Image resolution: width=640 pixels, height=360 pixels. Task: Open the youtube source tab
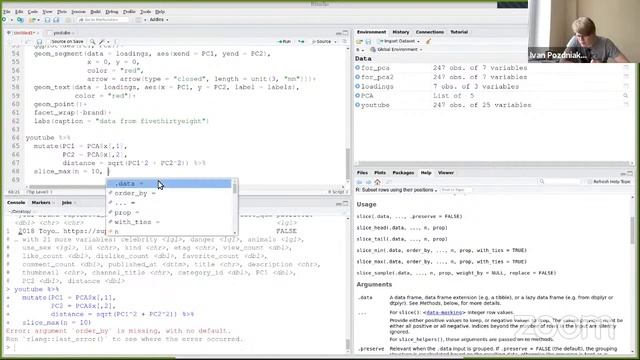pyautogui.click(x=62, y=33)
